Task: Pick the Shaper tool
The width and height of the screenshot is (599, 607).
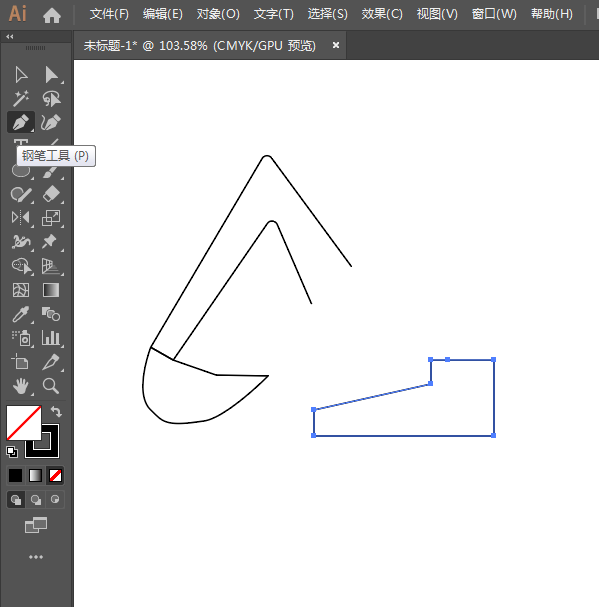Action: click(21, 194)
